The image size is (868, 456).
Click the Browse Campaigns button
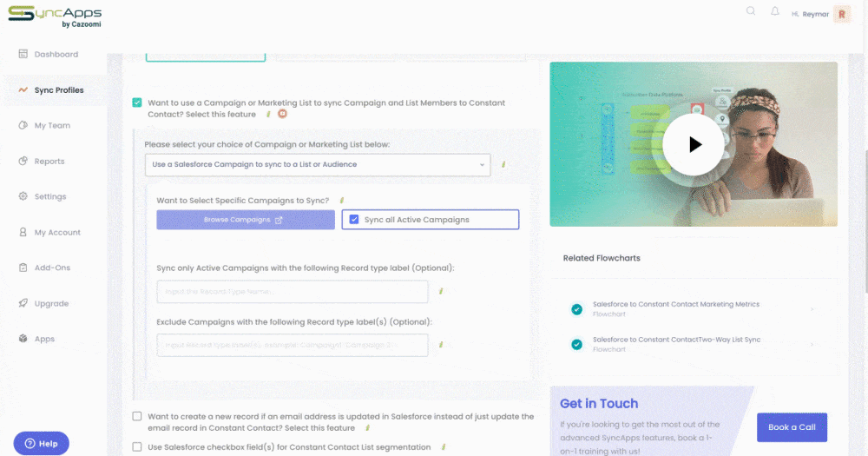pyautogui.click(x=246, y=220)
